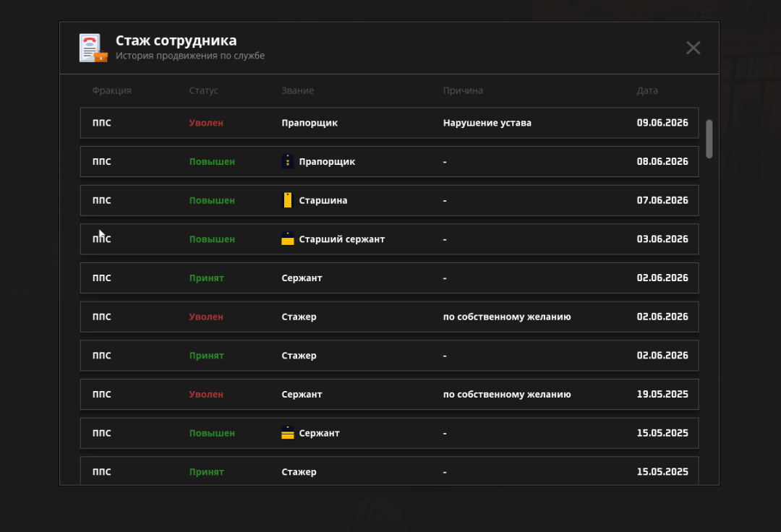Click the Старшина rank text
The image size is (781, 532).
pyautogui.click(x=323, y=200)
